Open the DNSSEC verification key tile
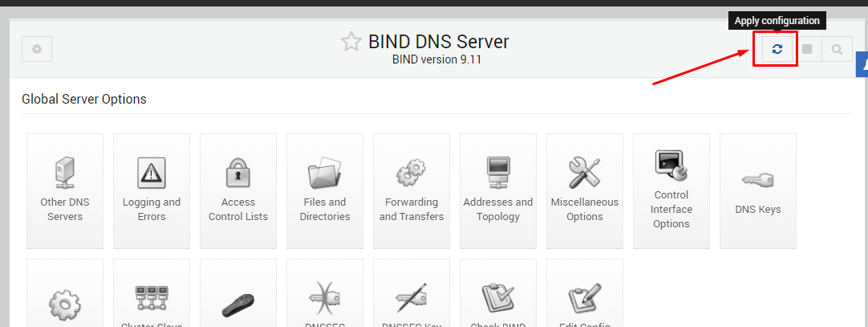Image resolution: width=868 pixels, height=327 pixels. pos(325,293)
